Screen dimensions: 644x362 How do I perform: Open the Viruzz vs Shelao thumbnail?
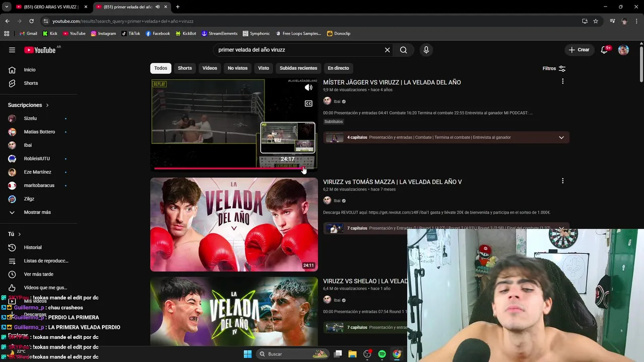coord(234,312)
